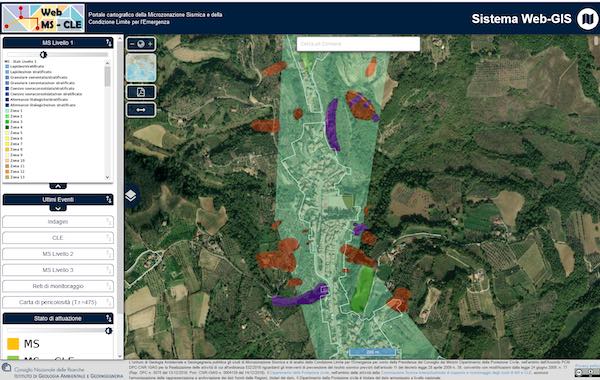Collapse the MS Livello 1 panel with up chevron

coord(58,186)
